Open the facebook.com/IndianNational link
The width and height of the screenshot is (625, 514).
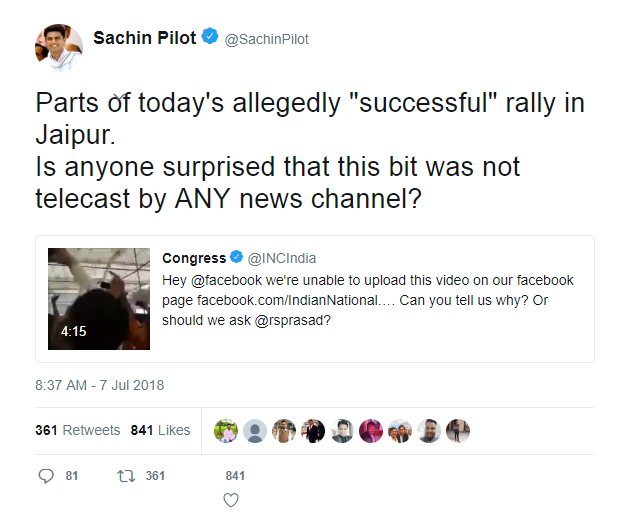(296, 300)
